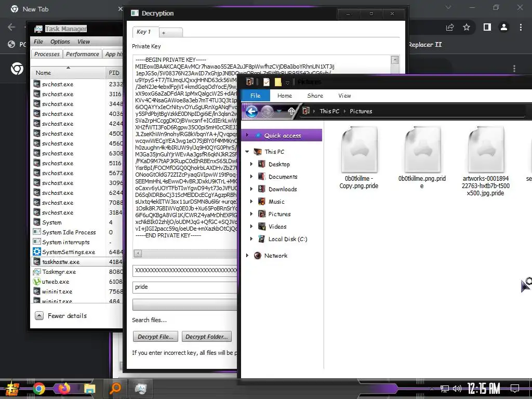Screen dimensions: 532x399
Task: Click the Decrypt Folder... button
Action: click(x=207, y=337)
